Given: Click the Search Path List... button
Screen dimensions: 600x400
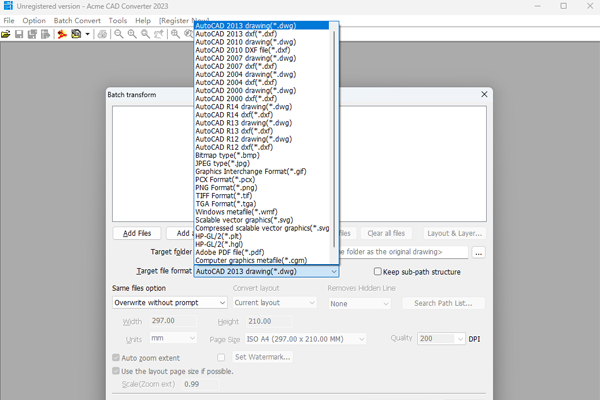Looking at the screenshot, I should click(x=443, y=304).
